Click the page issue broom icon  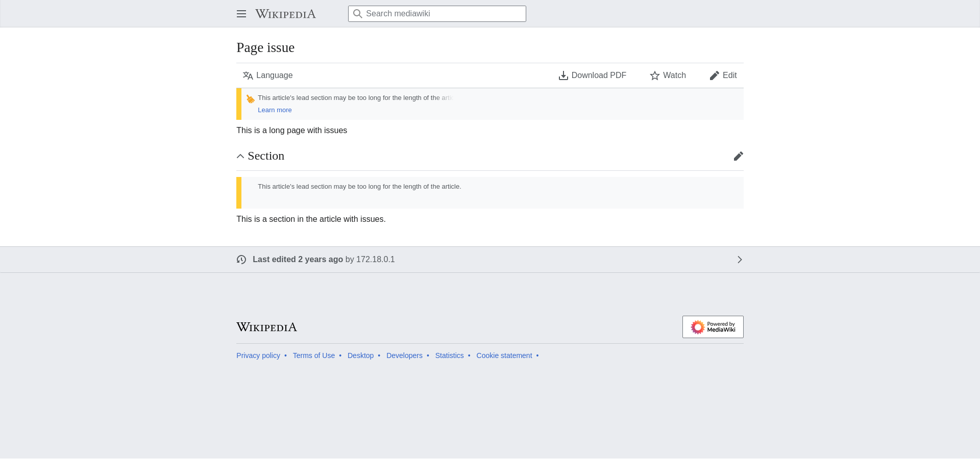click(x=250, y=98)
